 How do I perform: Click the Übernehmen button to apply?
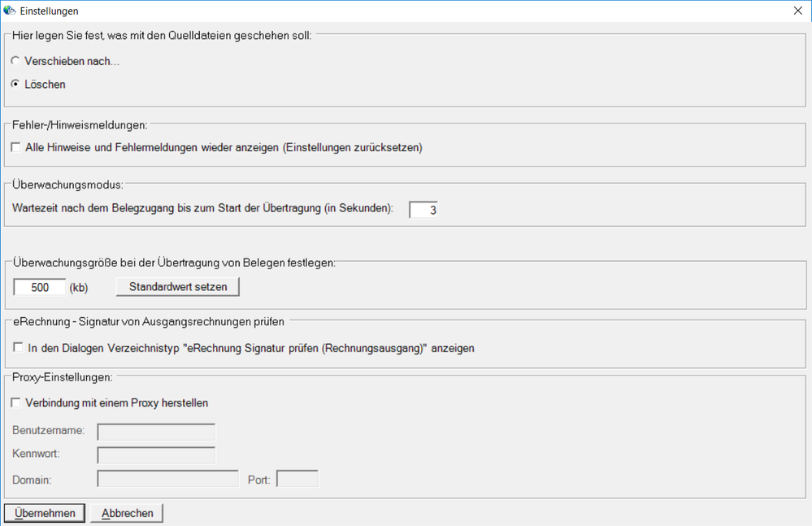coord(45,513)
